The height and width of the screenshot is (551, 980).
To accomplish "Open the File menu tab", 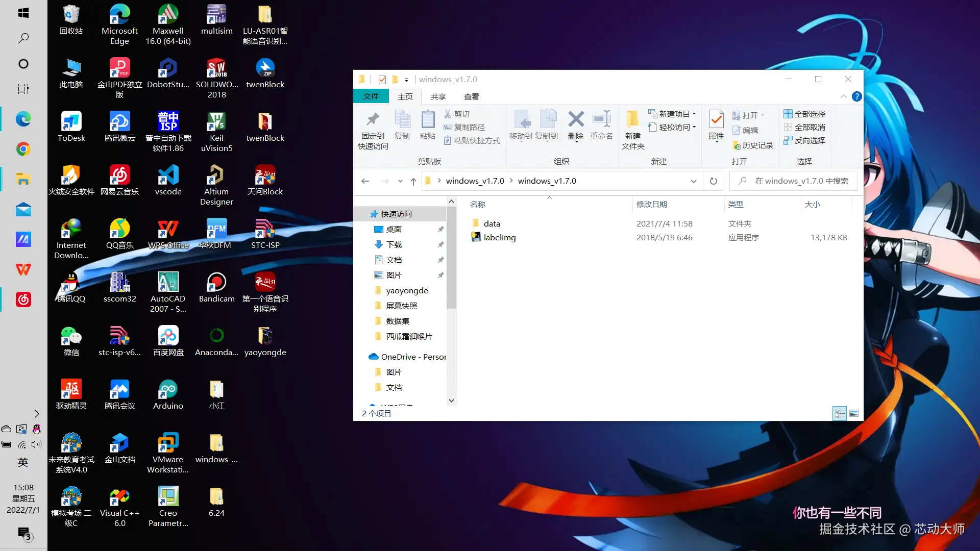I will [x=371, y=96].
